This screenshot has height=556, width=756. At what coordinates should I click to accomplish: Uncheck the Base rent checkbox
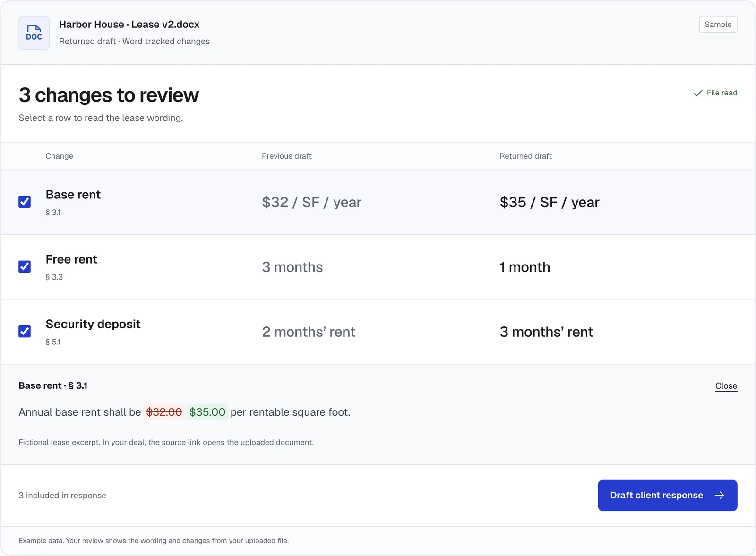coord(25,202)
